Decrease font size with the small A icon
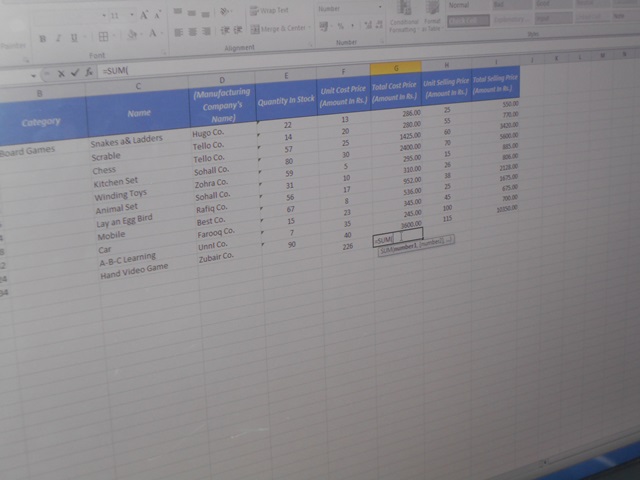This screenshot has width=640, height=480. pyautogui.click(x=159, y=16)
